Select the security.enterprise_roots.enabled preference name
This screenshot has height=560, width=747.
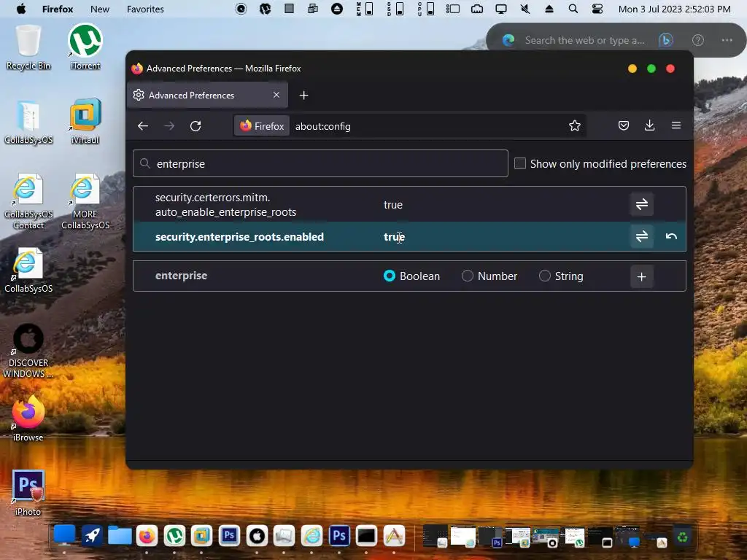[239, 237]
